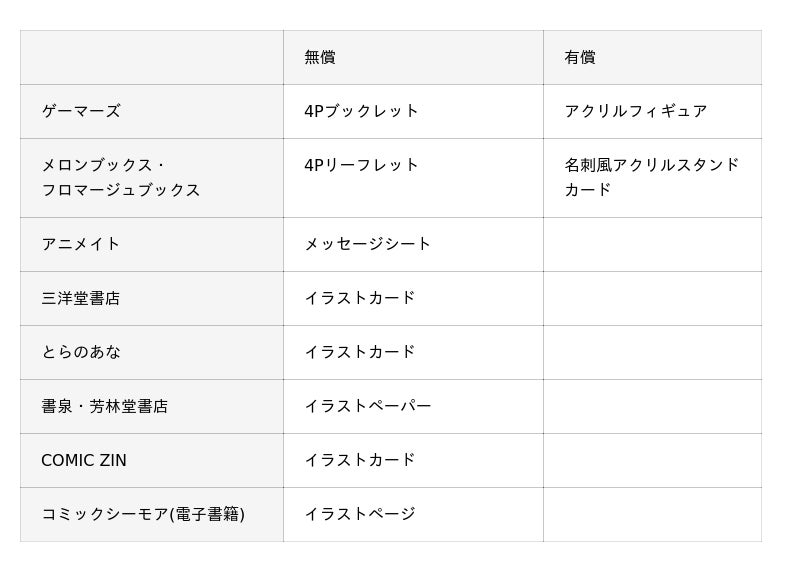This screenshot has width=800, height=572.
Task: Select the 書泉・芳林堂書店 cell
Action: click(105, 406)
